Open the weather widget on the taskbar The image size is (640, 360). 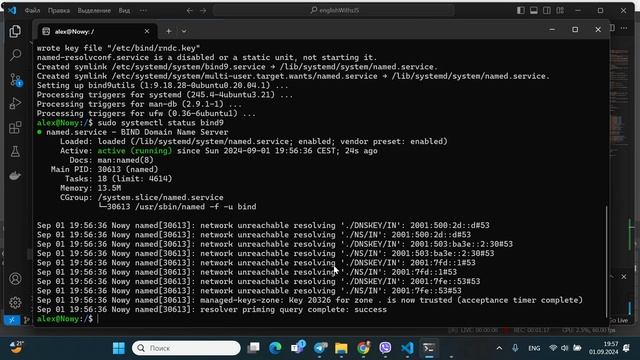pyautogui.click(x=16, y=348)
